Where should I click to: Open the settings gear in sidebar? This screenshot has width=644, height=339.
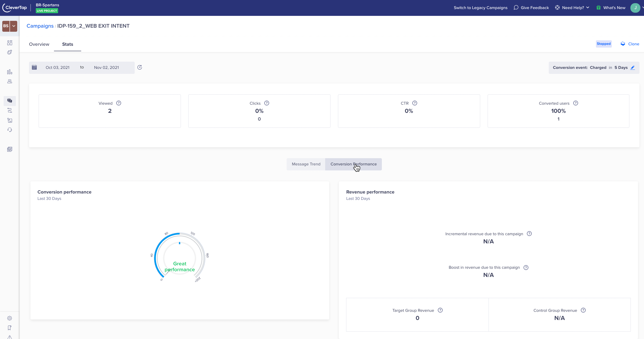pyautogui.click(x=10, y=318)
